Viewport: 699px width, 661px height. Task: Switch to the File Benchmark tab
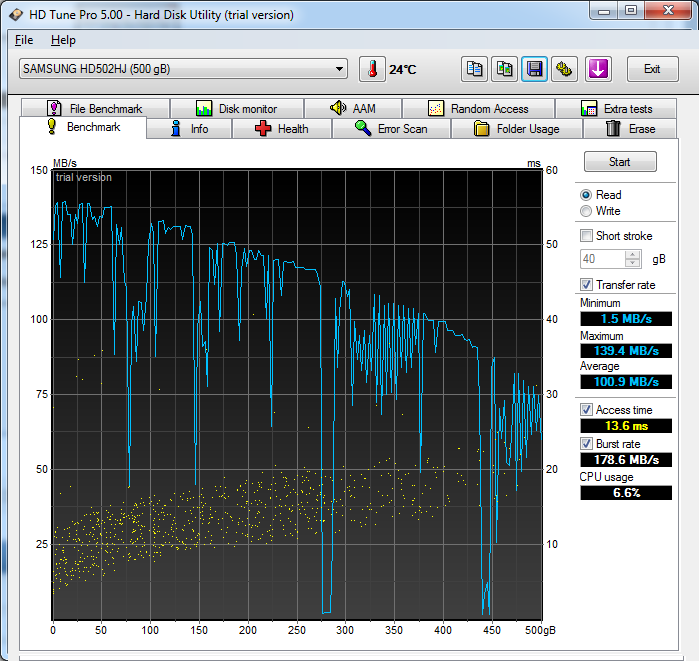(x=95, y=108)
